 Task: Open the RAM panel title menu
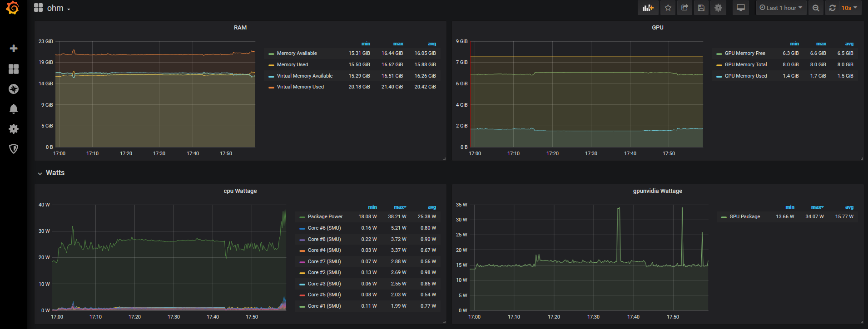(x=240, y=28)
